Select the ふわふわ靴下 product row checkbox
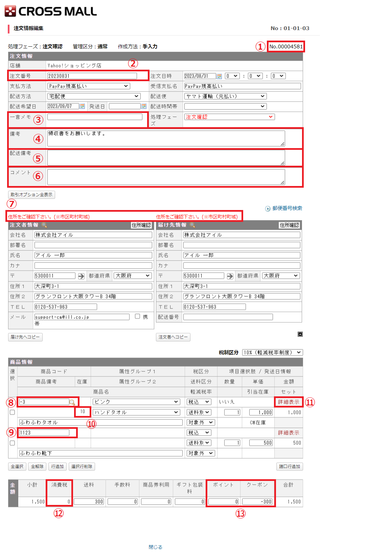 (12, 443)
